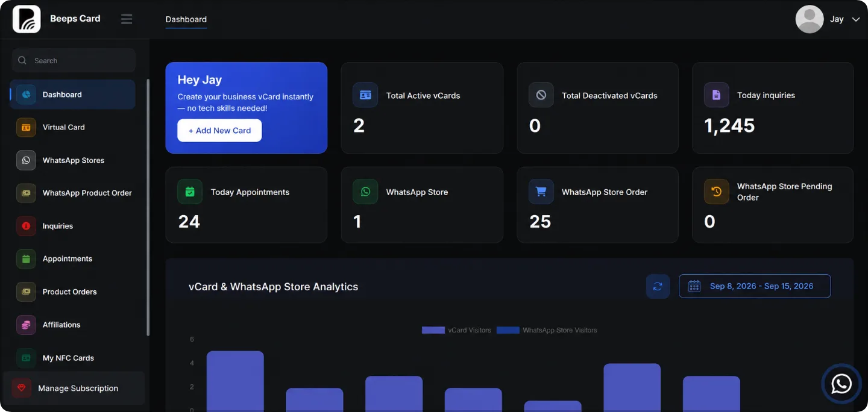
Task: Click the WhatsApp Product Order sidebar icon
Action: pos(26,193)
